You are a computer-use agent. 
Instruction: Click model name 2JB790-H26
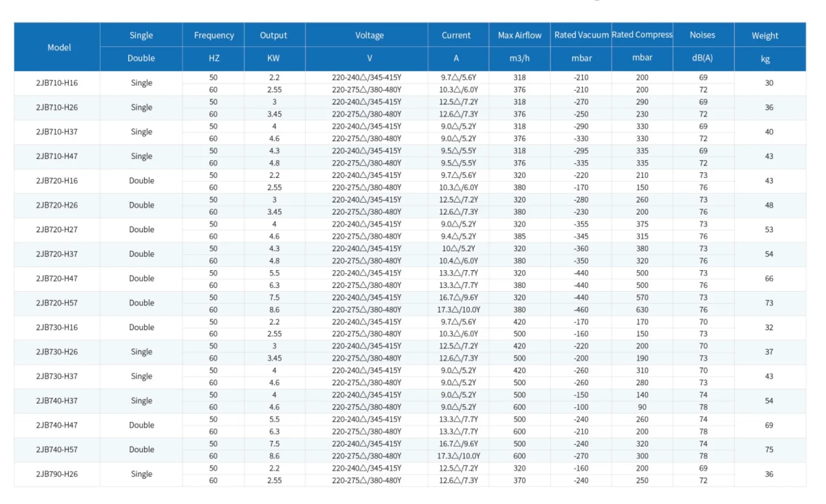point(57,474)
